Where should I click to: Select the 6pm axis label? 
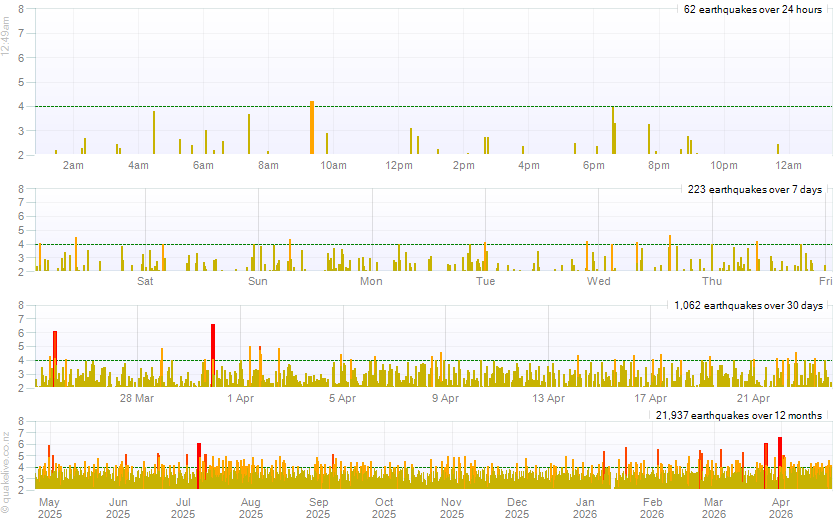tap(594, 165)
